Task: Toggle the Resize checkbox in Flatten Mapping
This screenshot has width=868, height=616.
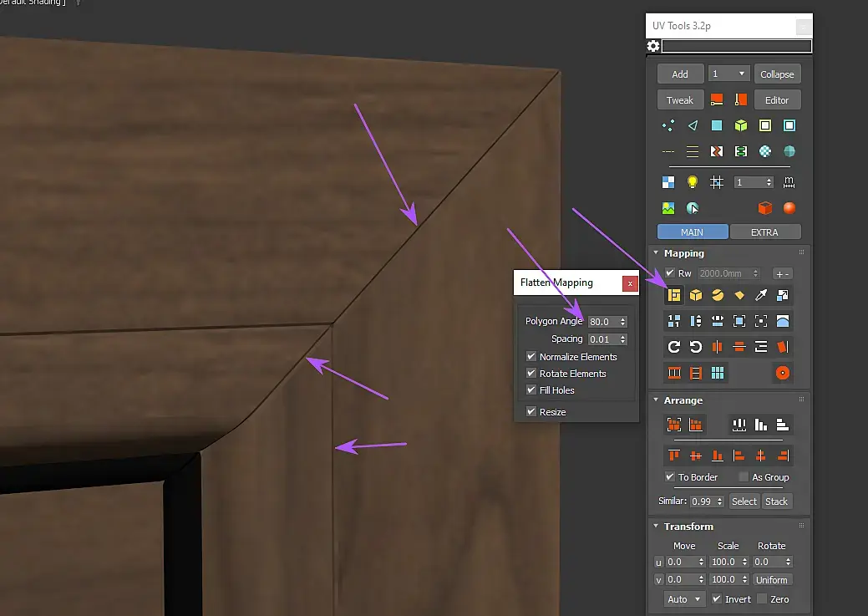Action: [x=531, y=411]
